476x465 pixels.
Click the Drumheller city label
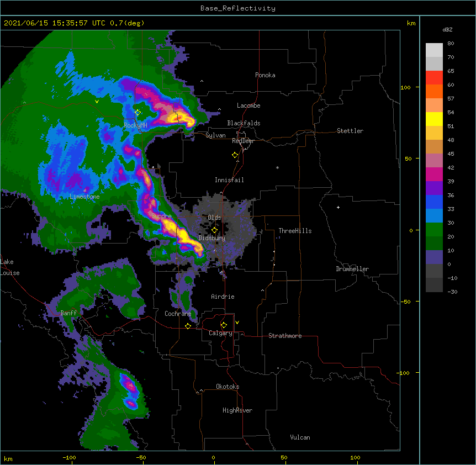point(352,269)
